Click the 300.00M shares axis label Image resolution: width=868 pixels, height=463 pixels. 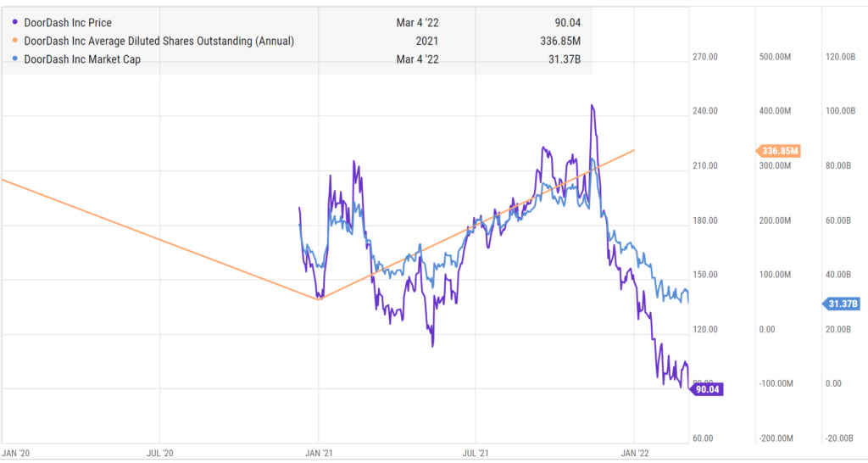775,165
